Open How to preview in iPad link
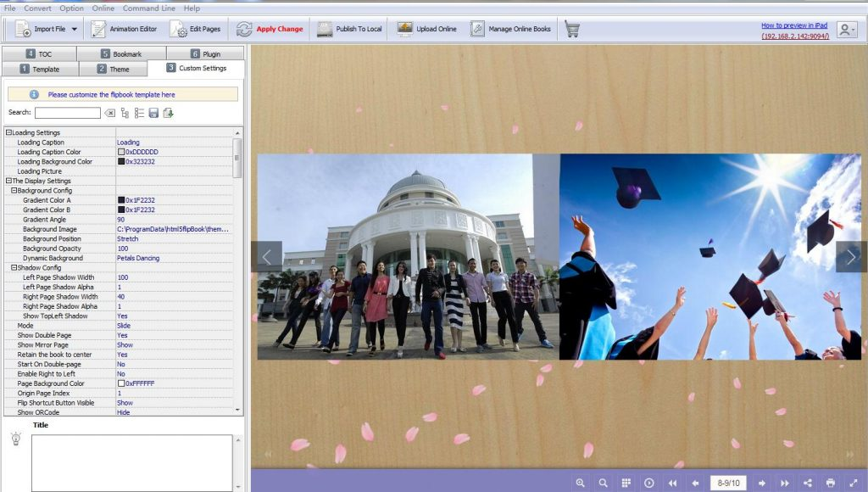Screen dimensions: 868x492 click(x=794, y=25)
